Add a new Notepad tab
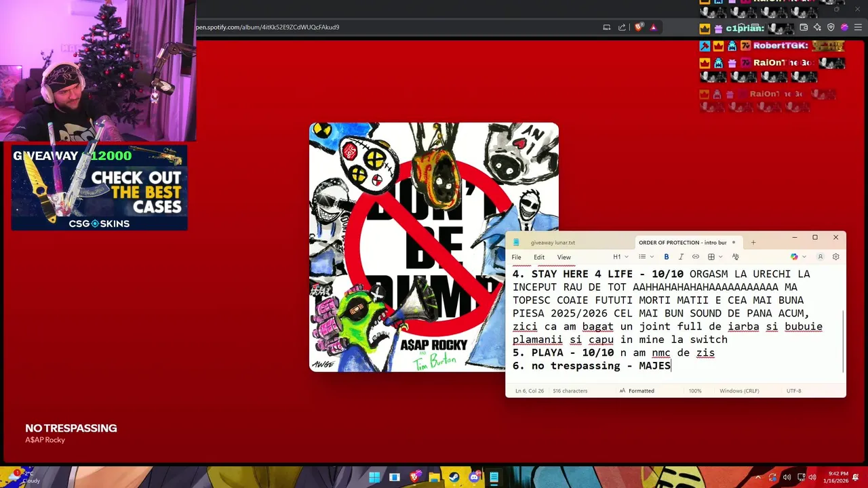 (753, 242)
